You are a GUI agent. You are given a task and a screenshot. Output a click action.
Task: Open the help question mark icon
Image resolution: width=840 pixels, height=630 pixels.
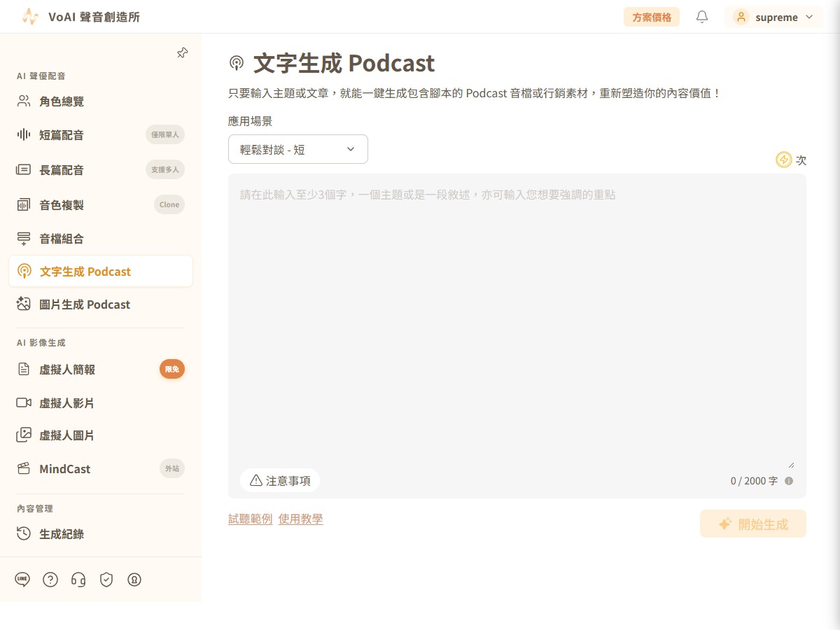50,580
